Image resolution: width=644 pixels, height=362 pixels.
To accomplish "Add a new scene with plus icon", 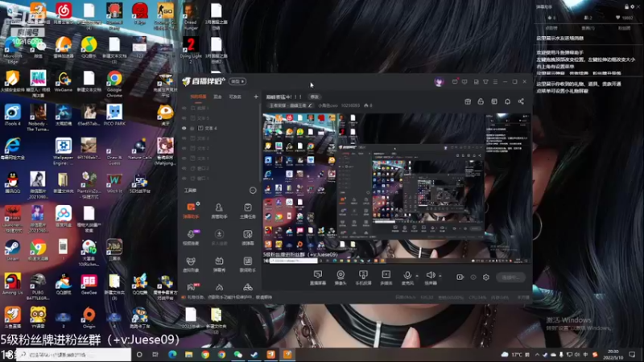I will pyautogui.click(x=256, y=97).
